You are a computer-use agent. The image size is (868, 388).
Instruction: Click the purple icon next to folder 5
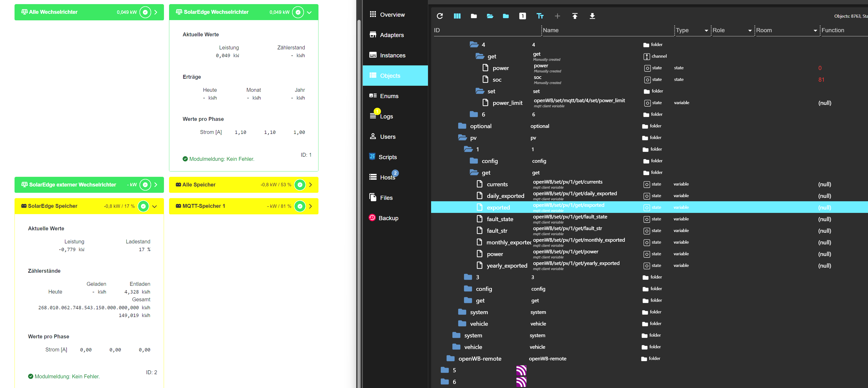click(521, 370)
